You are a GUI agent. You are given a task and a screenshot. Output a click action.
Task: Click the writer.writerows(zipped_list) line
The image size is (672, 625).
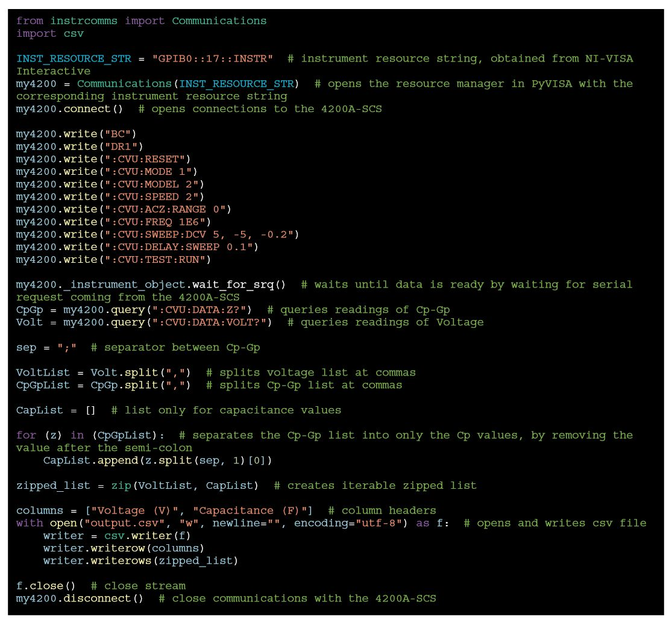tap(140, 561)
